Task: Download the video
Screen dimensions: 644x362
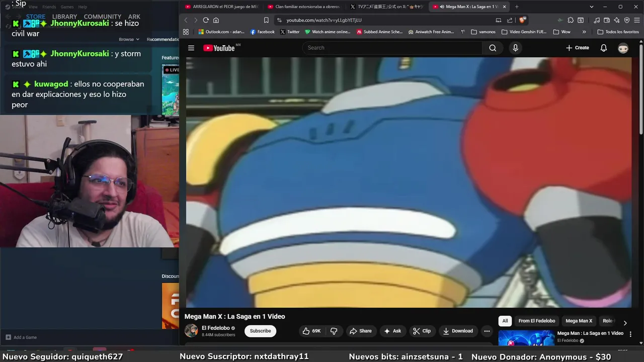Action: pos(458,331)
